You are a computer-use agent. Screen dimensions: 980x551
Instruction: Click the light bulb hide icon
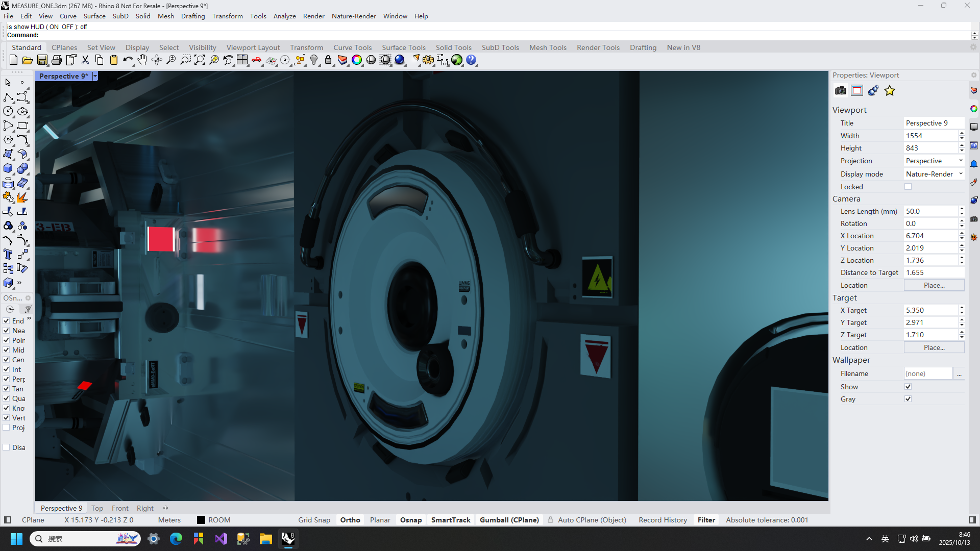(x=314, y=60)
